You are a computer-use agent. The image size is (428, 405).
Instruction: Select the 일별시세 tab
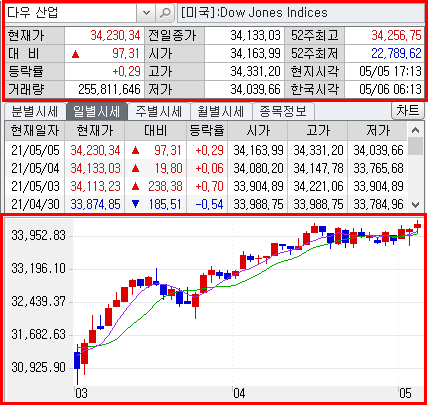96,111
